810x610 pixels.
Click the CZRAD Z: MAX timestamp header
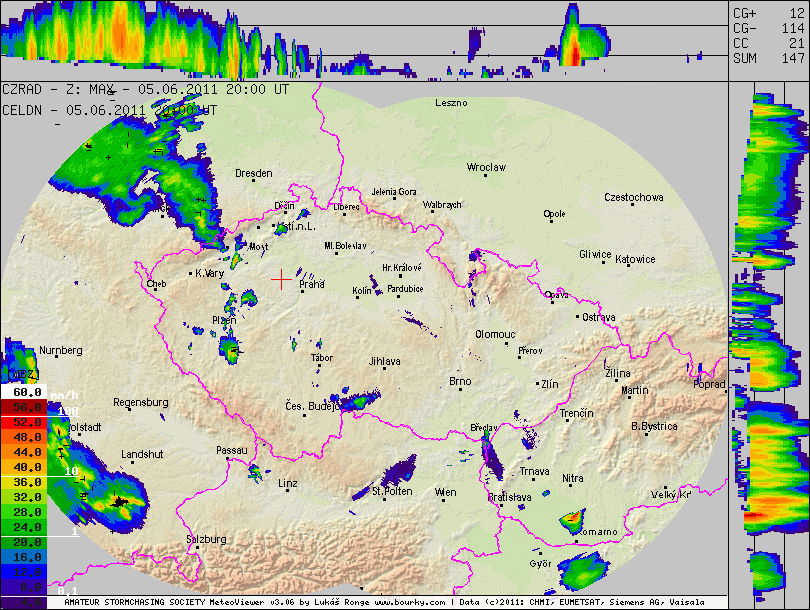pyautogui.click(x=146, y=89)
